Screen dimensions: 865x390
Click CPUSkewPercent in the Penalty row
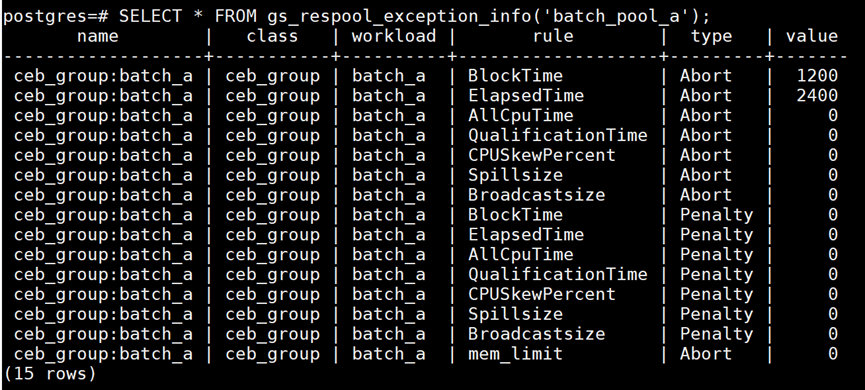point(542,294)
